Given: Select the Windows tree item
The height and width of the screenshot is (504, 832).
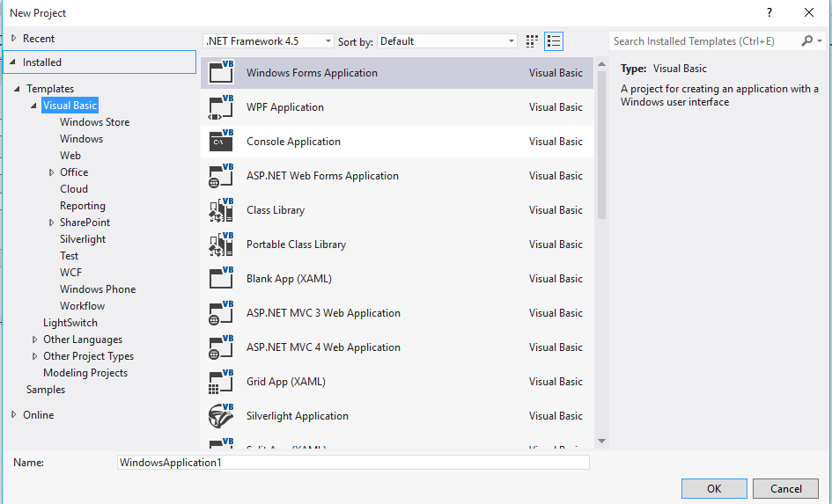Looking at the screenshot, I should click(81, 139).
